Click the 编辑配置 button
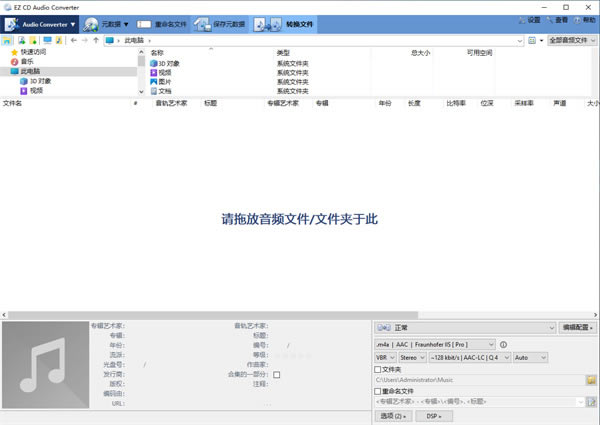The width and height of the screenshot is (600, 425). [577, 328]
